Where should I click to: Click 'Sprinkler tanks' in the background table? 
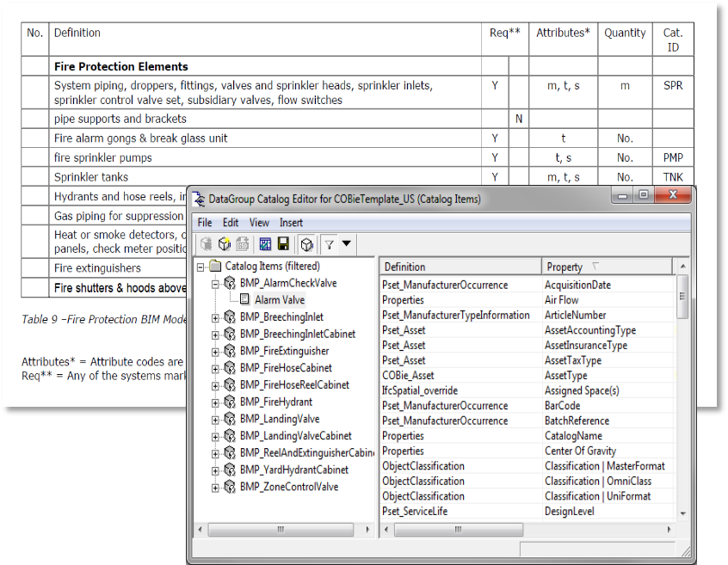click(x=91, y=177)
